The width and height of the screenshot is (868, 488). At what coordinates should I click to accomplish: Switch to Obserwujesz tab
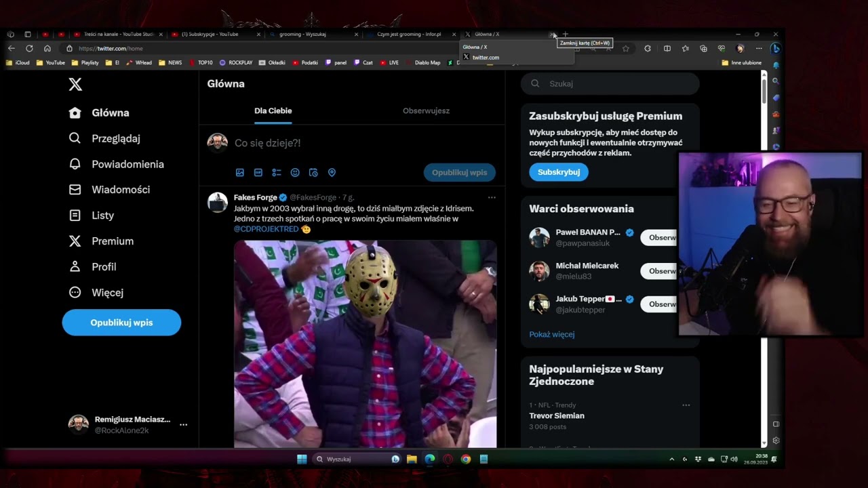click(426, 110)
